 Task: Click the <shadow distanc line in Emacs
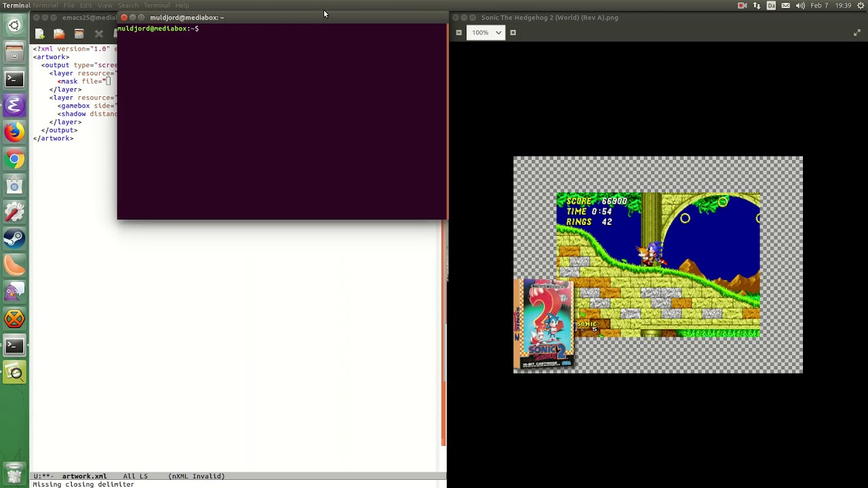(x=87, y=114)
